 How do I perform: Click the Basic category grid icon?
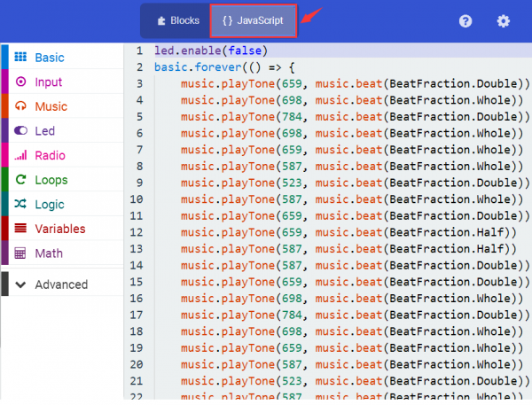point(20,58)
